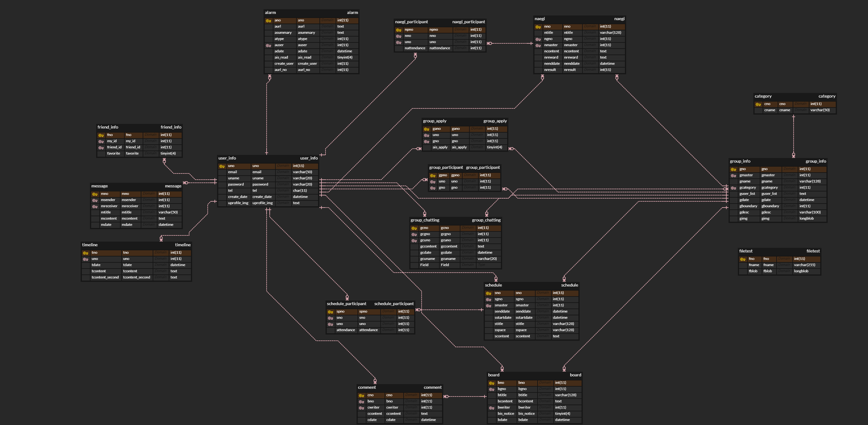Click datetime type in timeline tdate row

pyautogui.click(x=178, y=265)
